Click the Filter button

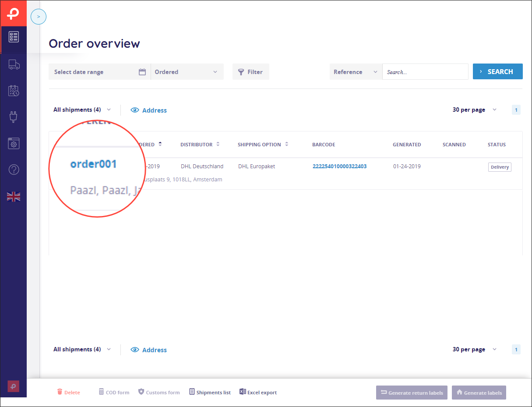pos(251,72)
